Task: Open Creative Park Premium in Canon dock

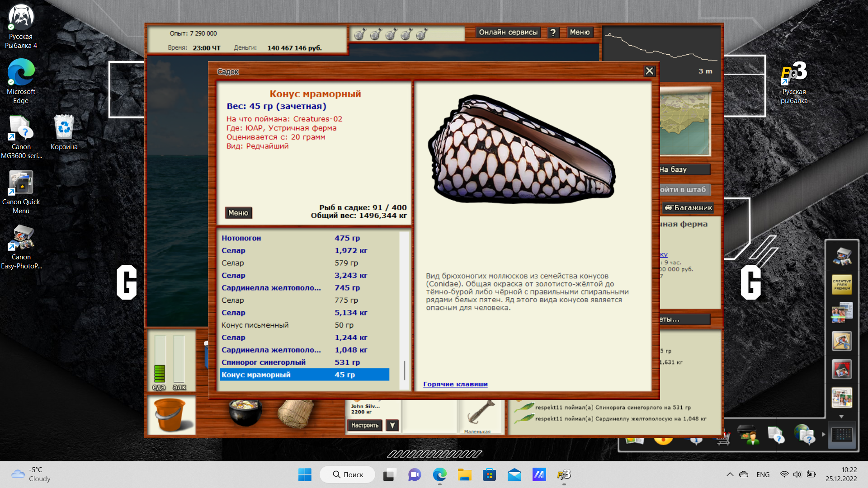Action: [841, 285]
